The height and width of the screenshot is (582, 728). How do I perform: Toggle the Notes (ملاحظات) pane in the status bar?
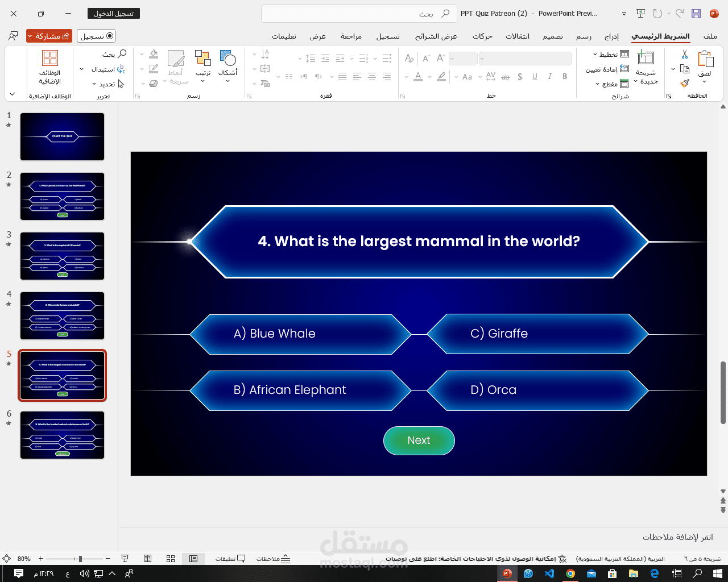[274, 559]
